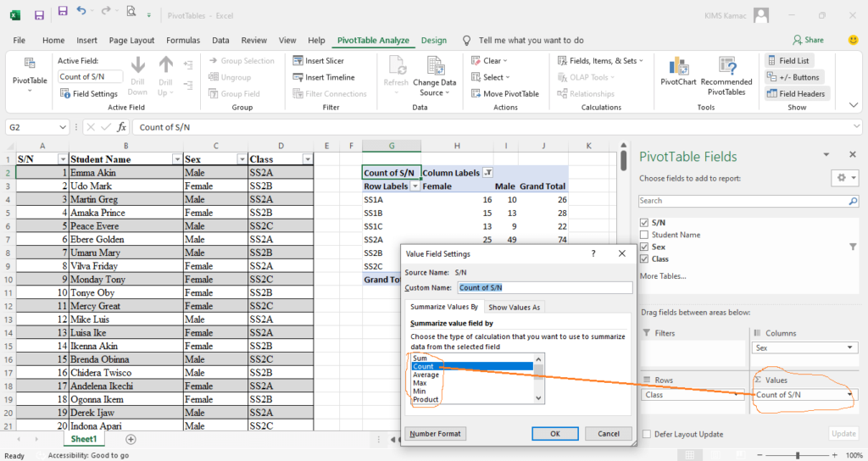Viewport: 868px width, 461px height.
Task: Cancel the Value Field Settings dialog
Action: 609,434
